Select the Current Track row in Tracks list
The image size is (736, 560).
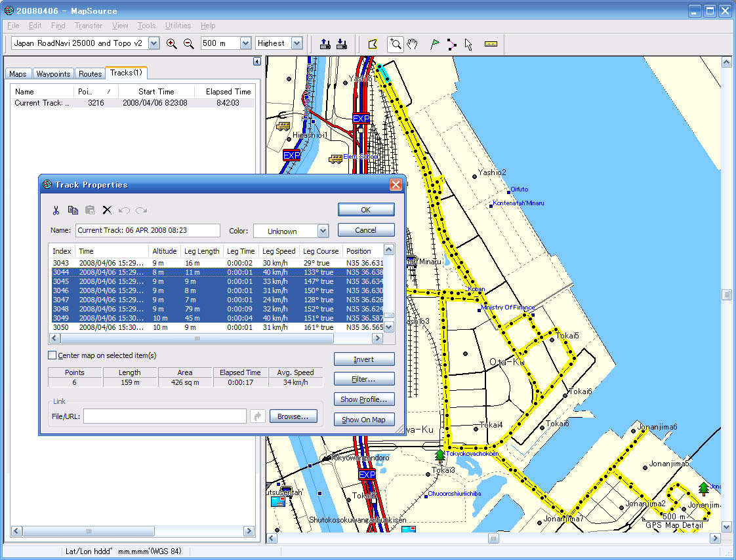pyautogui.click(x=133, y=103)
